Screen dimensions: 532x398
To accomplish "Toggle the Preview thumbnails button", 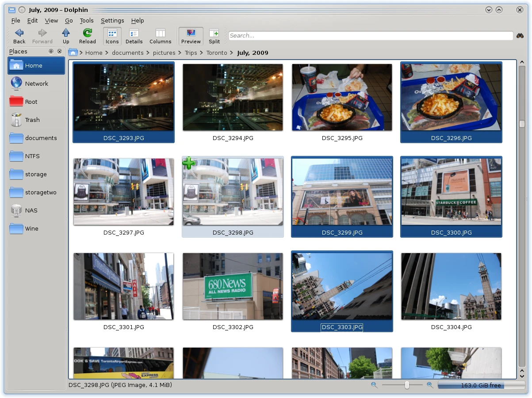I will click(191, 36).
